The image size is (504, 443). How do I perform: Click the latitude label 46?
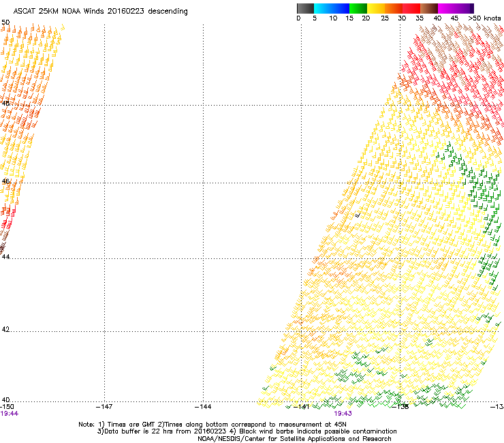click(x=5, y=181)
